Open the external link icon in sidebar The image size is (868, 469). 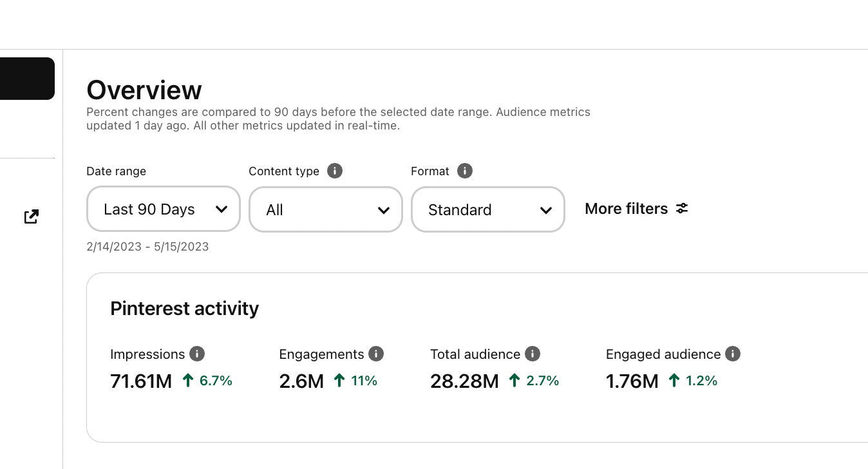(x=31, y=216)
